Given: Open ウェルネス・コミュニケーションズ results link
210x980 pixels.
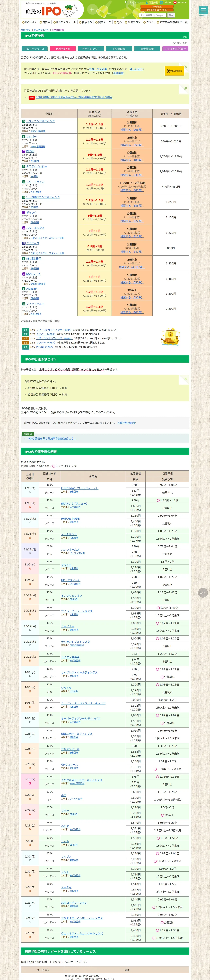Looking at the screenshot, I should click(82, 934).
